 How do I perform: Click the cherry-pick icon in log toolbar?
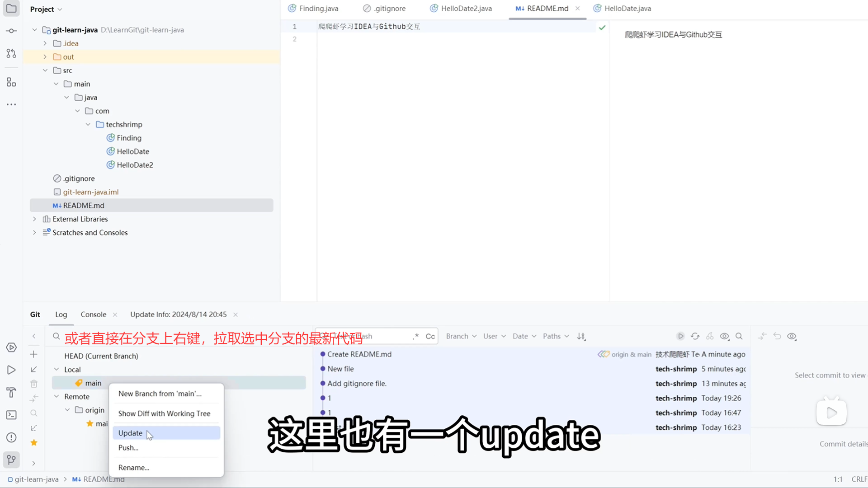pos(710,336)
